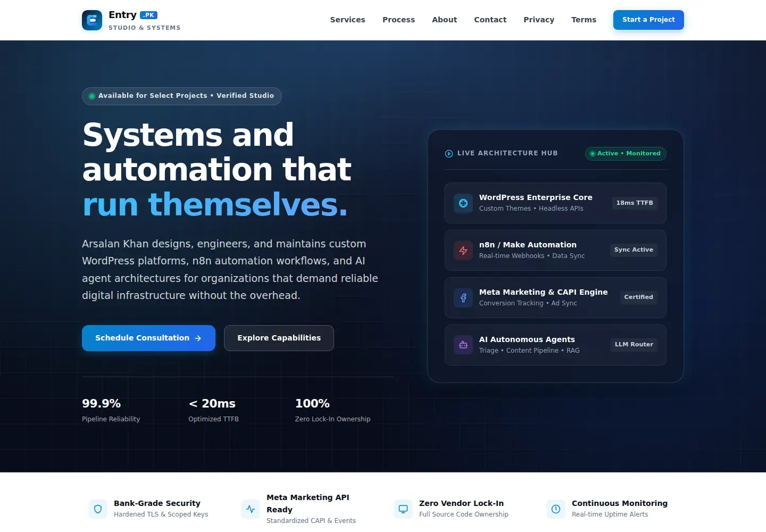Click the green dot in availability badge
Image resolution: width=766 pixels, height=532 pixels.
[x=92, y=96]
